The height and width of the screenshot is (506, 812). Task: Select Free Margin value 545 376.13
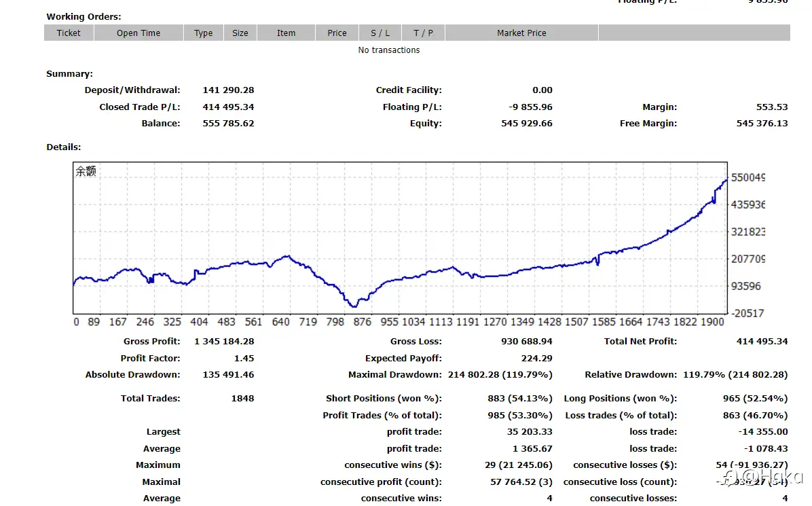point(762,123)
